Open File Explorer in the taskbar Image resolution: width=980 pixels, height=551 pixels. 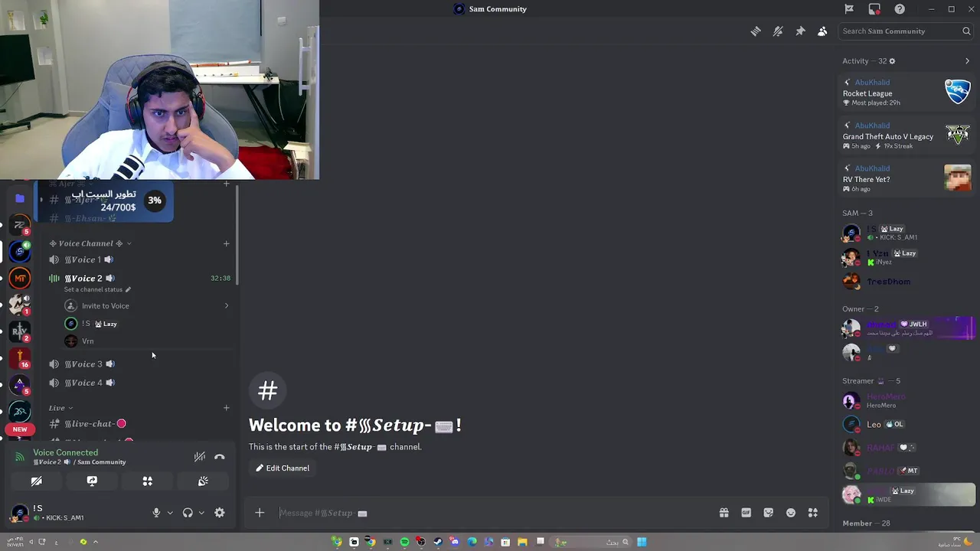tap(522, 542)
